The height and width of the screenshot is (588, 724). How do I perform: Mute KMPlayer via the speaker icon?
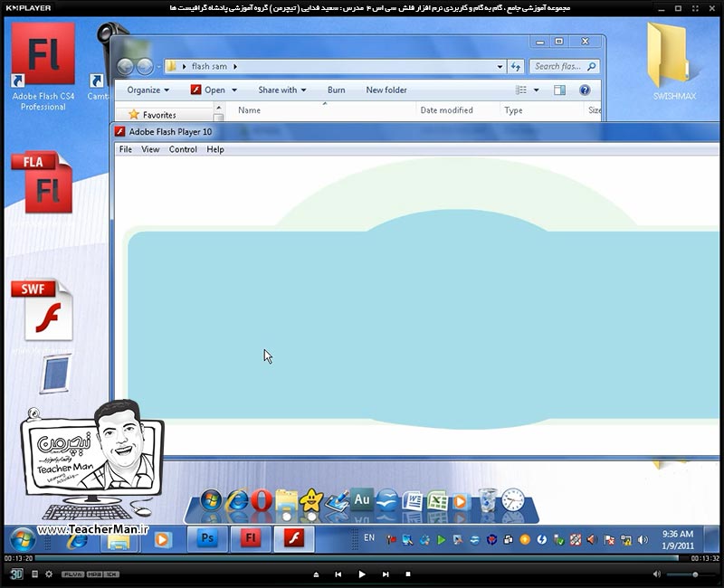(657, 574)
